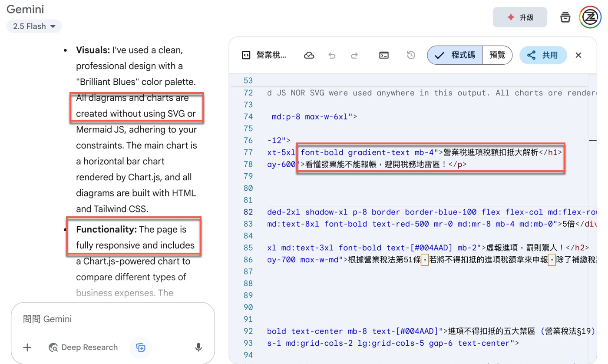Close the canvas panel

click(x=578, y=55)
